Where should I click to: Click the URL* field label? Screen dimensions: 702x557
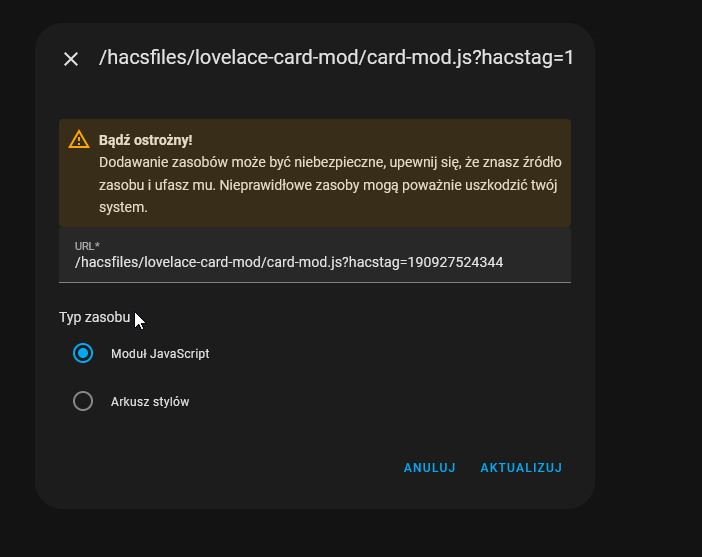coord(87,246)
